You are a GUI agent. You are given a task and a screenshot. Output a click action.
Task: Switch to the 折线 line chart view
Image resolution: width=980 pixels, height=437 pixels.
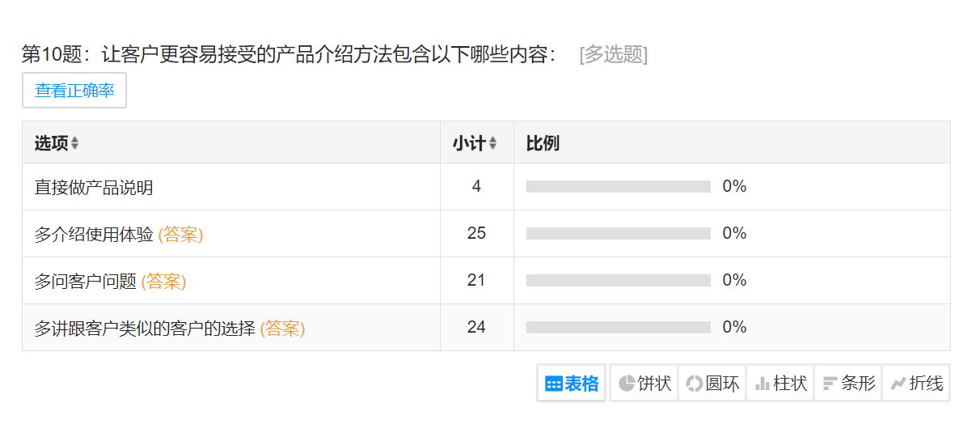coord(916,383)
